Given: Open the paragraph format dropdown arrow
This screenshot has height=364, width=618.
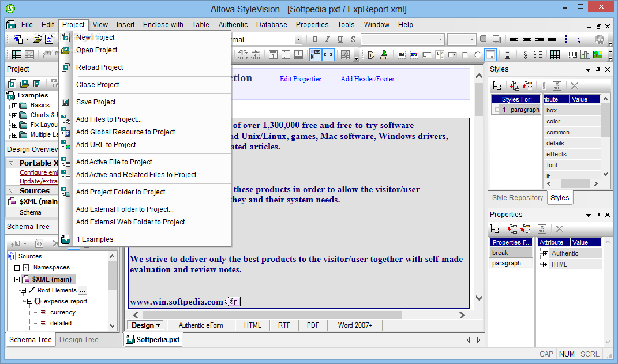Looking at the screenshot, I should [x=298, y=39].
